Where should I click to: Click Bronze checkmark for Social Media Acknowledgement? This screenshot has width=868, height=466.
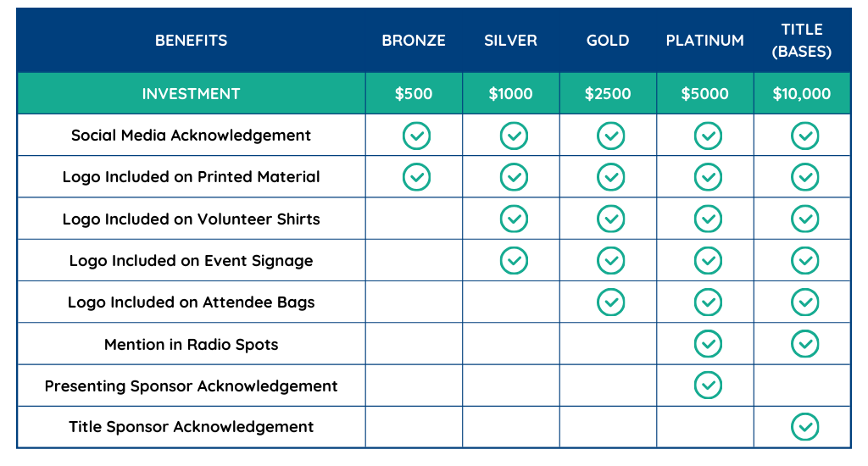pyautogui.click(x=416, y=136)
